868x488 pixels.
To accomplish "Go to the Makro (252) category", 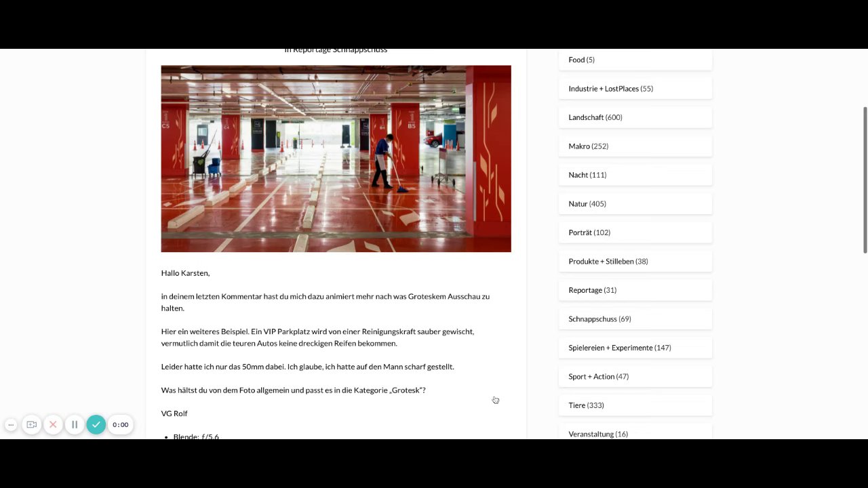I will pos(635,146).
